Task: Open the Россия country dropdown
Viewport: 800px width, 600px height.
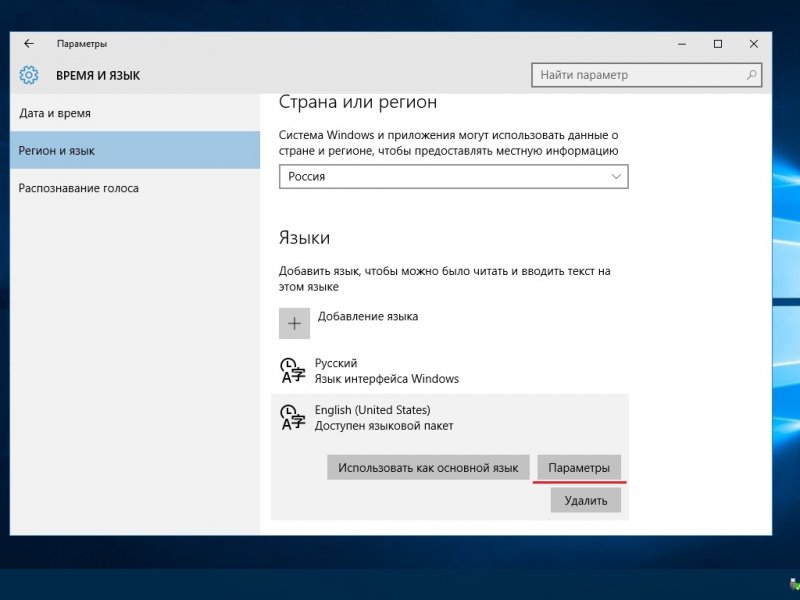Action: click(454, 177)
